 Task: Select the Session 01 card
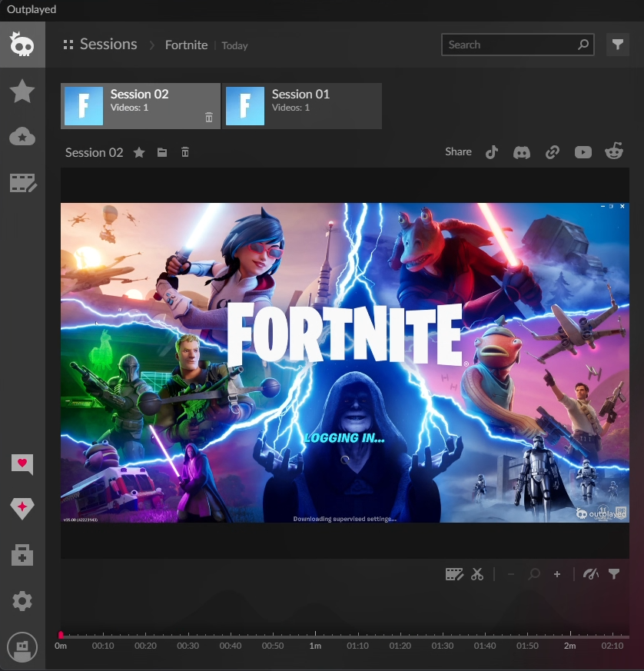[x=302, y=106]
